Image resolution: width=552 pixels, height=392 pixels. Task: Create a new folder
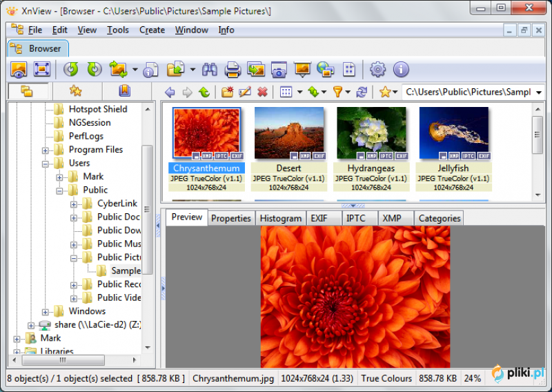pos(228,92)
